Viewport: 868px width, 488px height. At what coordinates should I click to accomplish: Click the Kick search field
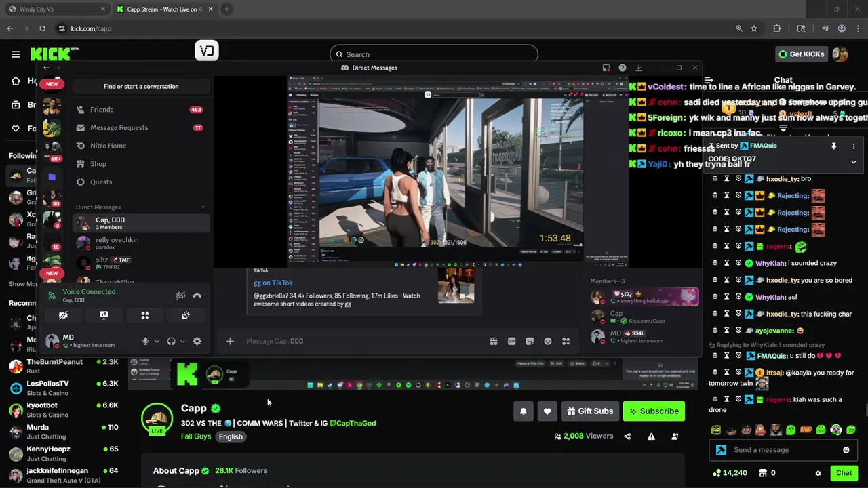click(x=434, y=54)
